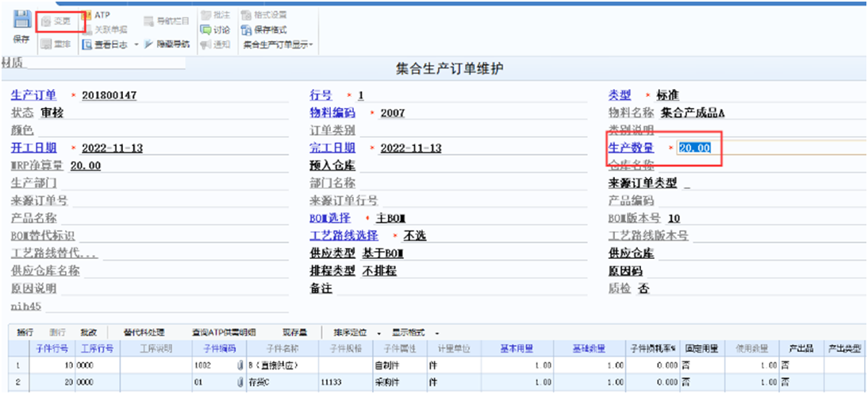The image size is (868, 394).
Task: Click the 批注 annotation button
Action: point(216,15)
